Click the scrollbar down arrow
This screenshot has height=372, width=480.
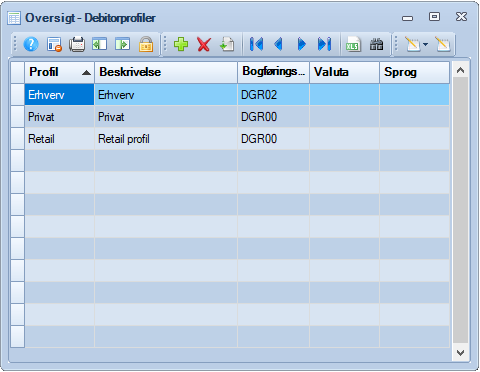coord(461,353)
